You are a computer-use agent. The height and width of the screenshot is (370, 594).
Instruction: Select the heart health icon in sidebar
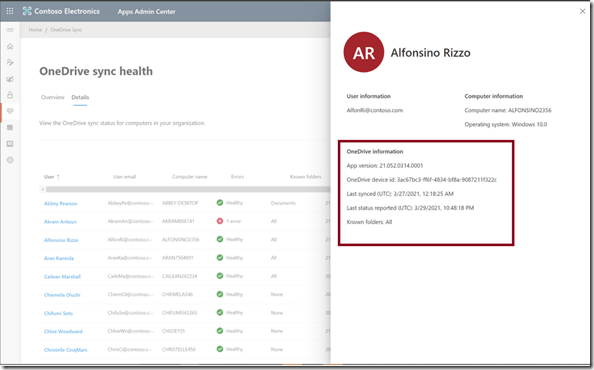10,111
